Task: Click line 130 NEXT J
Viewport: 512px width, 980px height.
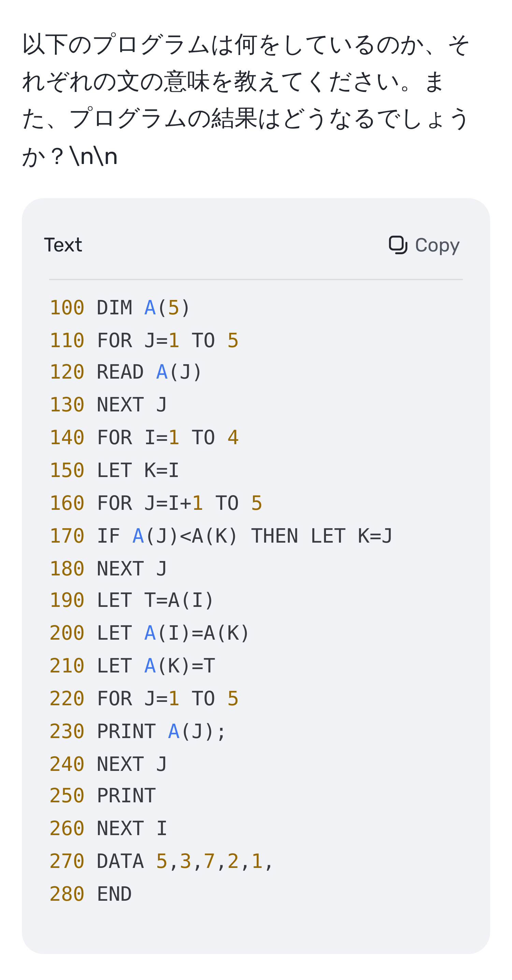Action: coord(108,404)
